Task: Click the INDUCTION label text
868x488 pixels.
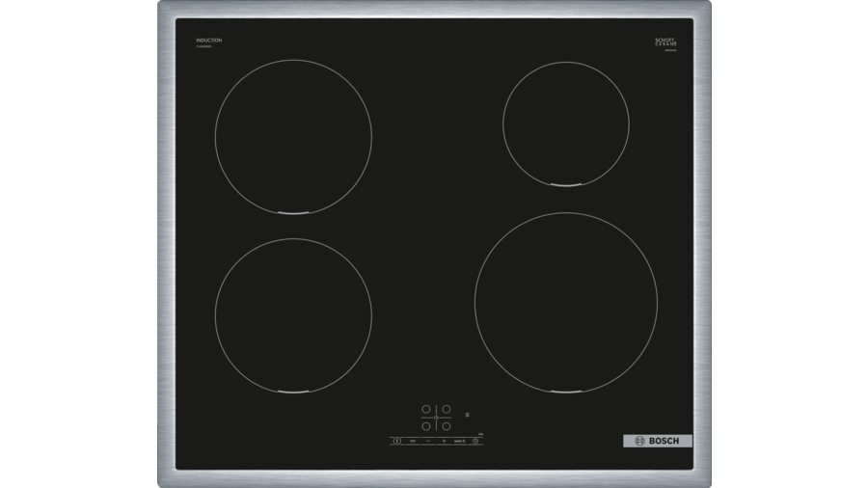Action: (x=208, y=41)
